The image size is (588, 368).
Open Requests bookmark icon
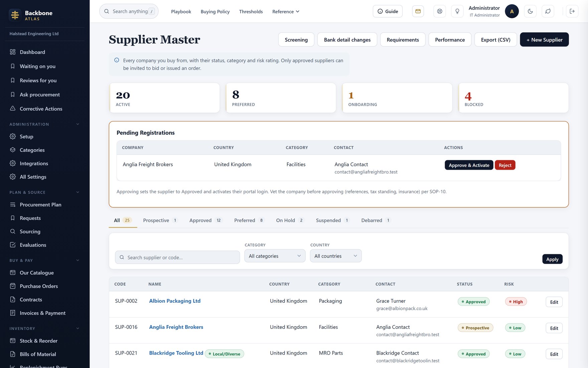(13, 218)
